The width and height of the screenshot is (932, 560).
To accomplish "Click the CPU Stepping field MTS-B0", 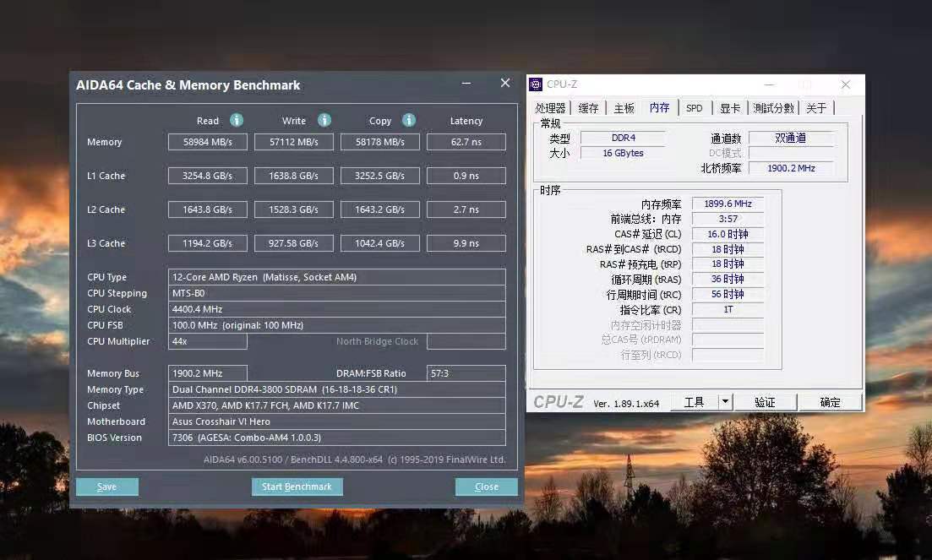I will click(337, 293).
